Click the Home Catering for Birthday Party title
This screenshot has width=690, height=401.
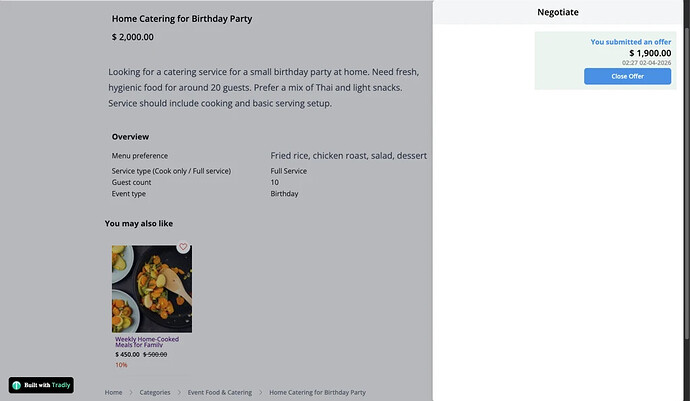pos(182,19)
